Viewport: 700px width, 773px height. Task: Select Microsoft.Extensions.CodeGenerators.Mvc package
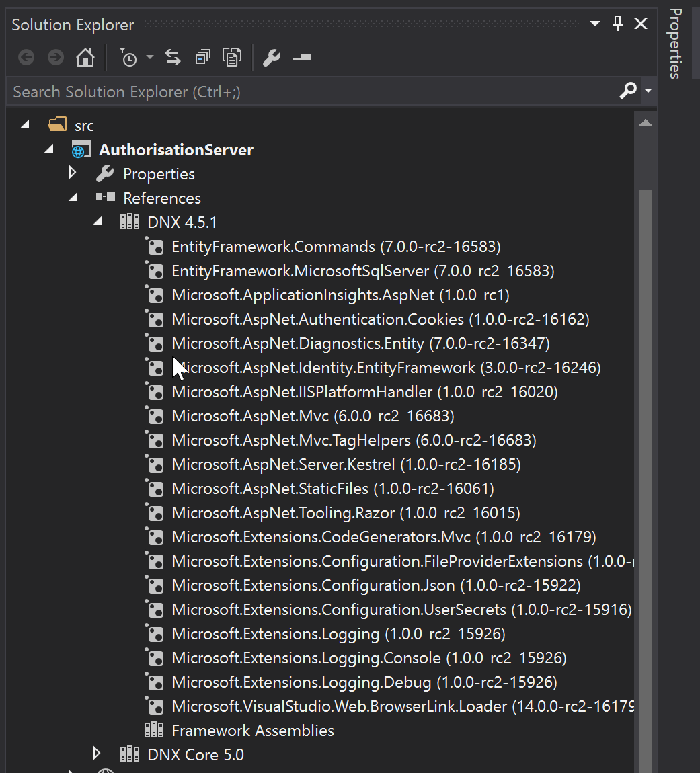[x=384, y=536]
